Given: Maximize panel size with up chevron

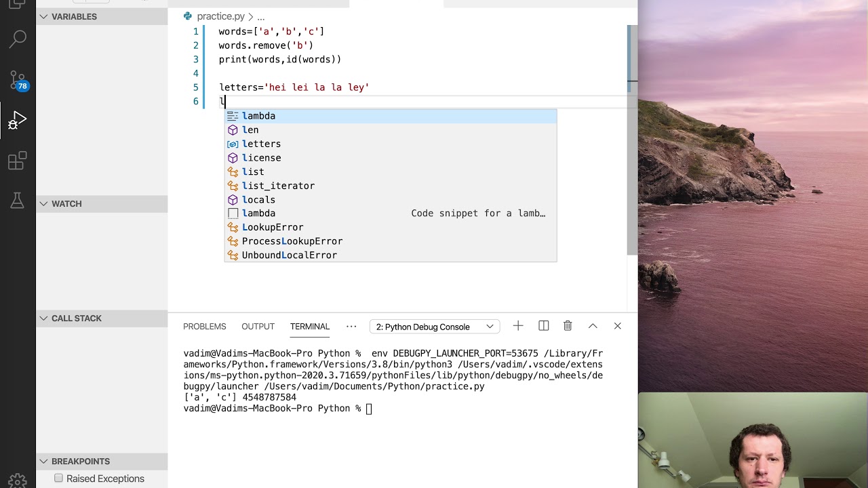Looking at the screenshot, I should [593, 326].
